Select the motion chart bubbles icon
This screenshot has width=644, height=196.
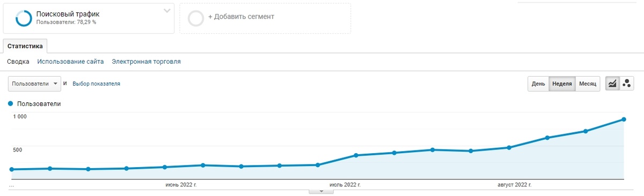tap(627, 84)
